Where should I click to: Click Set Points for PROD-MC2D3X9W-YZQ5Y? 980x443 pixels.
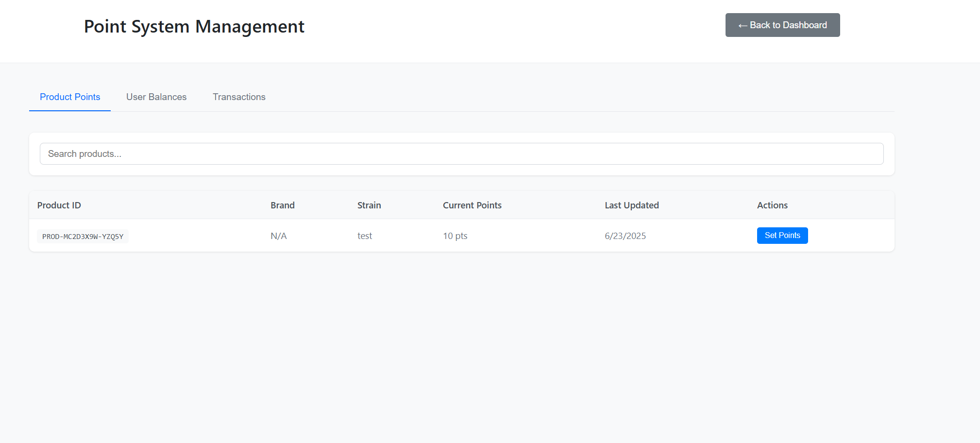click(x=782, y=236)
